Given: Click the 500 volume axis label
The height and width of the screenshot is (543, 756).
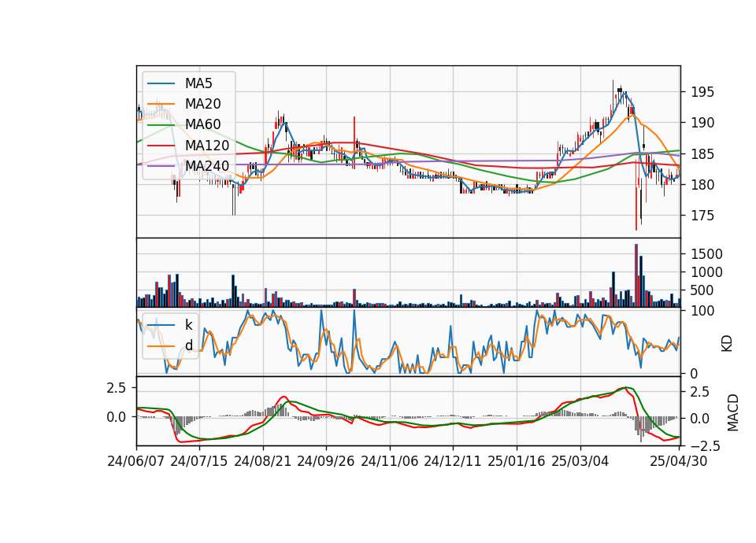Looking at the screenshot, I should tap(702, 290).
